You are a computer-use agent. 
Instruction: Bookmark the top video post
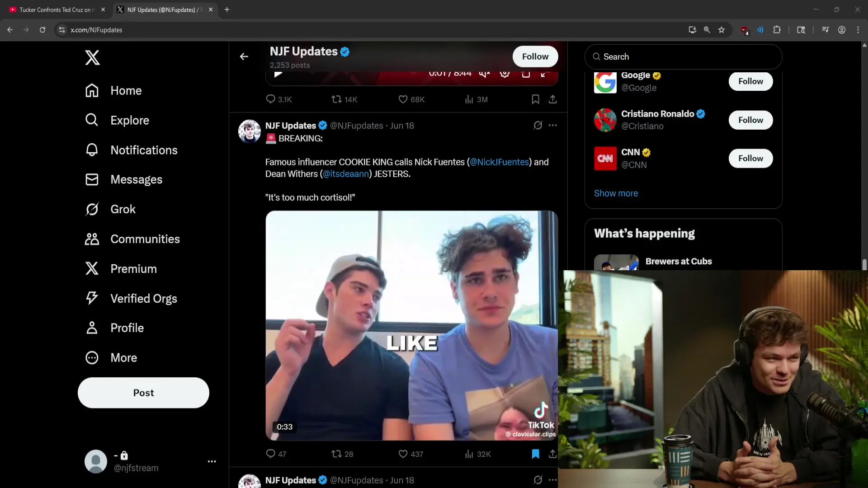coord(535,99)
